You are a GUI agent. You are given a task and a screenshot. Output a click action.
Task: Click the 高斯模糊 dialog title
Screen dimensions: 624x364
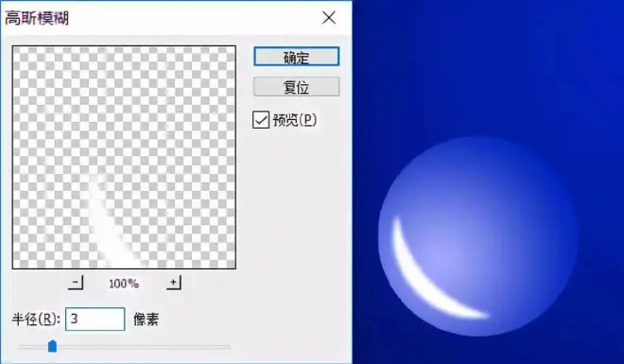click(37, 18)
